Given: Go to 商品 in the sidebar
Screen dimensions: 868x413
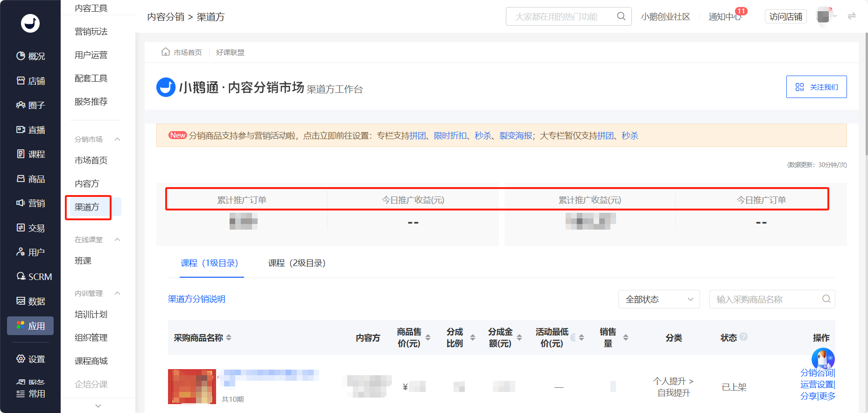Looking at the screenshot, I should tap(30, 179).
